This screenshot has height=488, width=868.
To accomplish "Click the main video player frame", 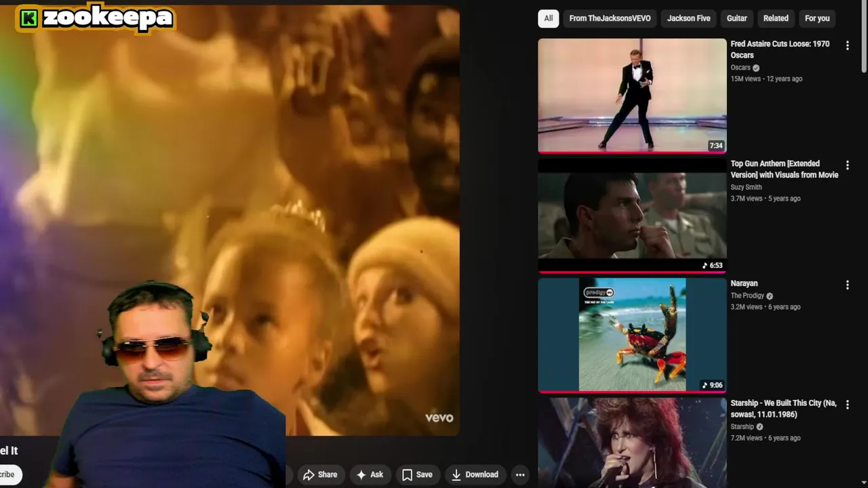I will pyautogui.click(x=229, y=220).
